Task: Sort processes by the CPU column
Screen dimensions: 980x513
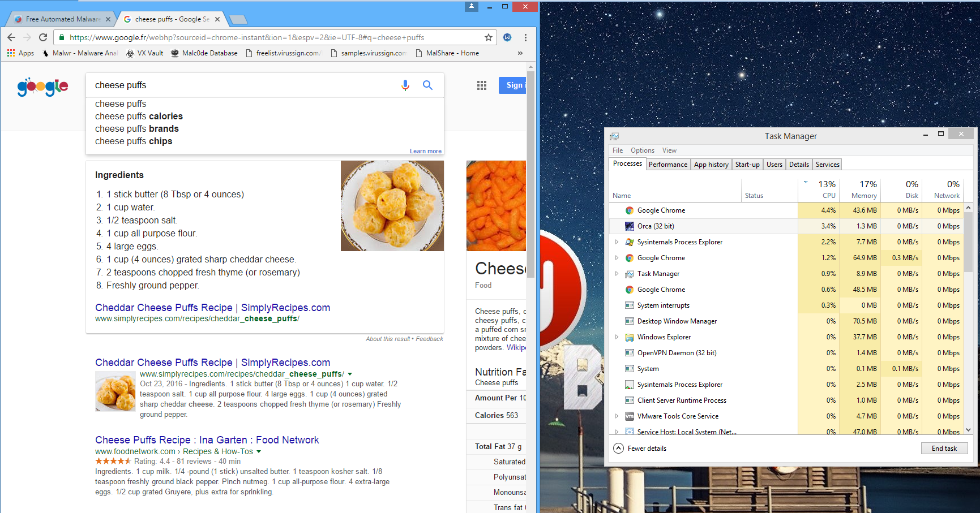Action: click(x=819, y=189)
